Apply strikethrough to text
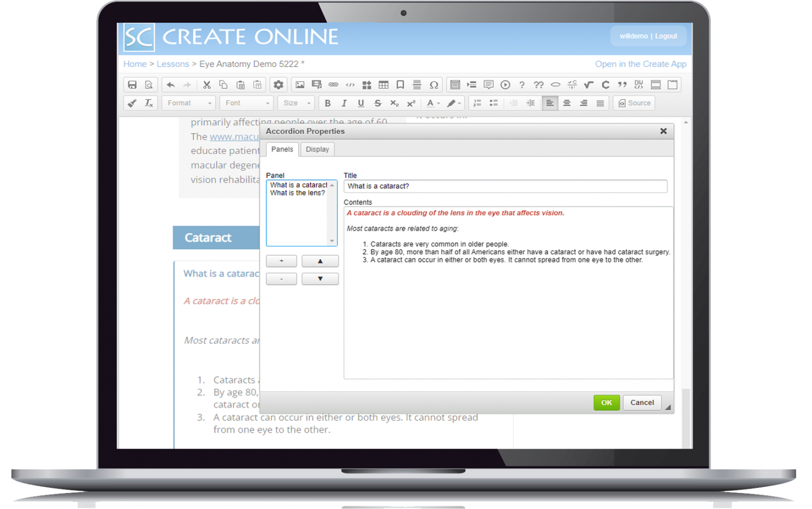This screenshot has width=812, height=509. click(377, 103)
